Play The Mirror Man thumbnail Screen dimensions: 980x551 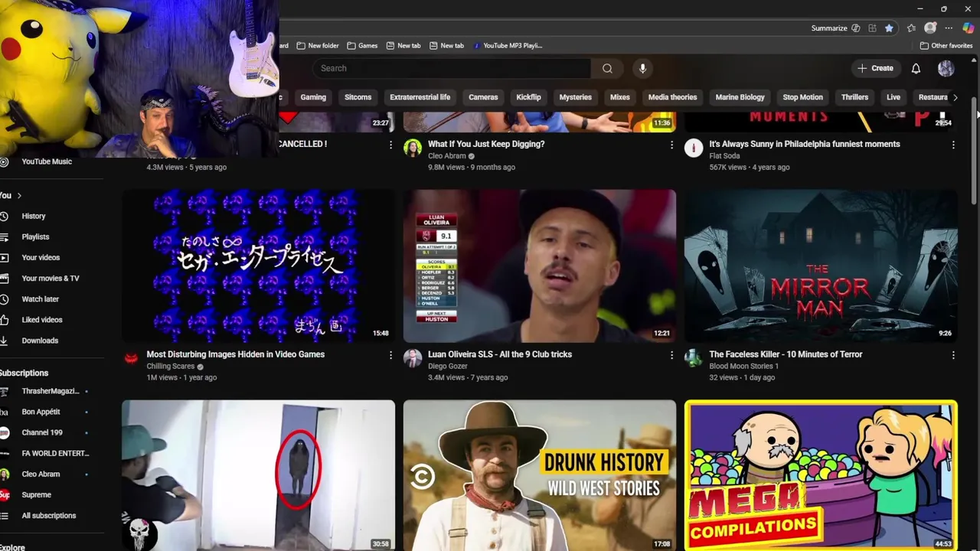point(821,266)
